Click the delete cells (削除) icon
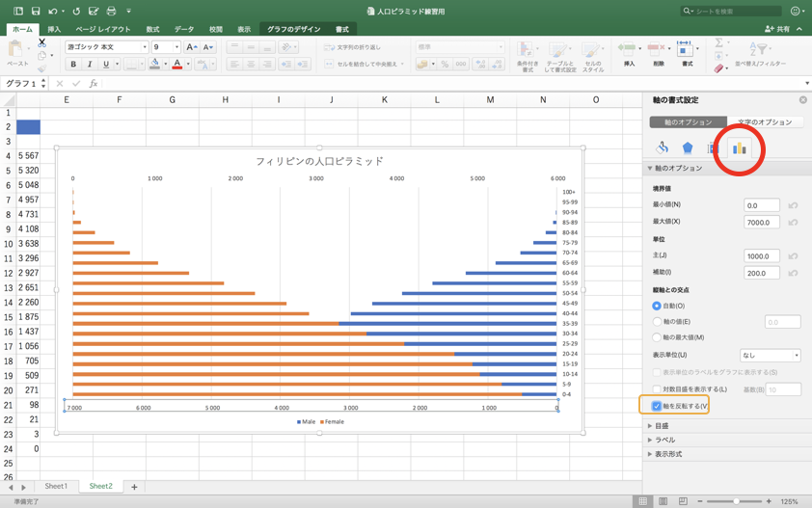Viewport: 812px width, 508px height. [x=656, y=48]
